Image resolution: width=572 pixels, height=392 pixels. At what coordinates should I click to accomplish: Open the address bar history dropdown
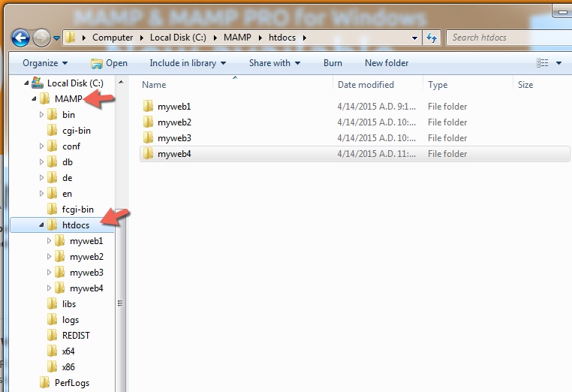tap(414, 38)
